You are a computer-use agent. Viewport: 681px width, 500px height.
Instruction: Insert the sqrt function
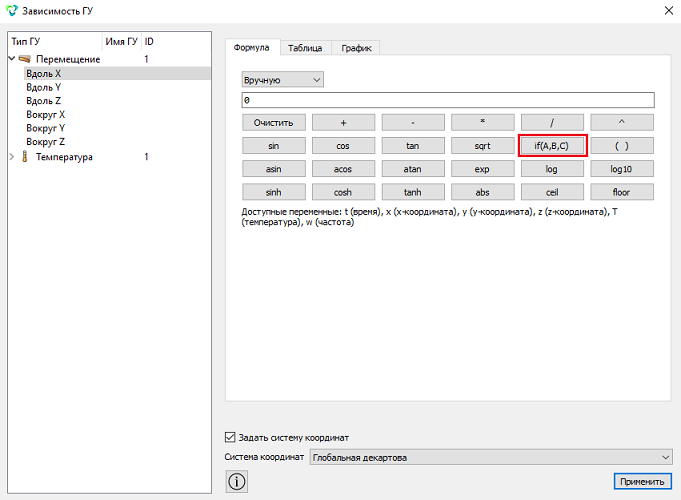(483, 146)
